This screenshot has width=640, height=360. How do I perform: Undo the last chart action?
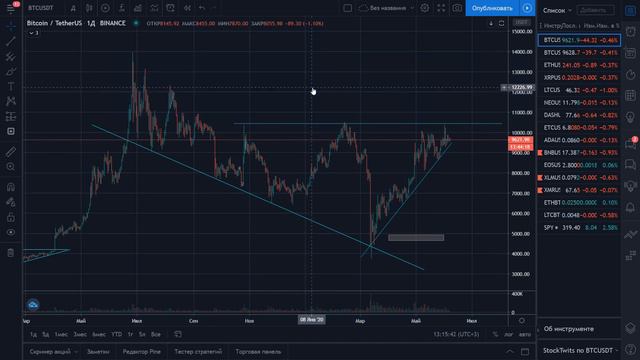[x=202, y=8]
